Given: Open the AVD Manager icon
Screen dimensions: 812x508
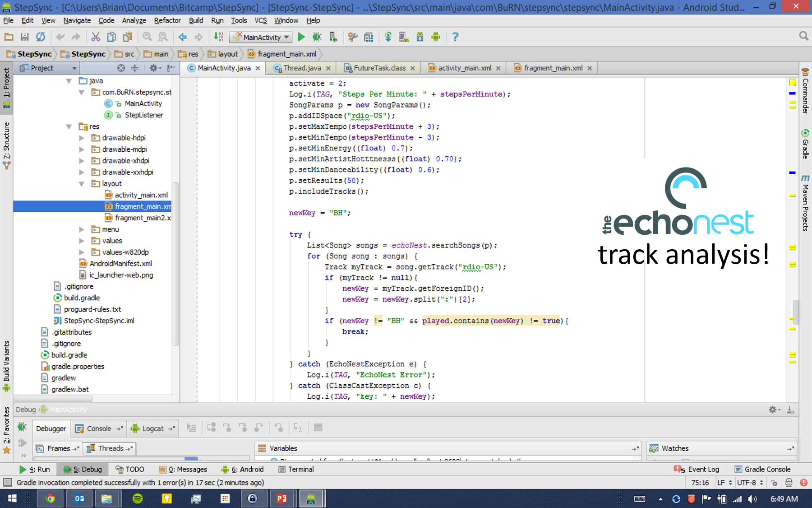Looking at the screenshot, I should (404, 37).
